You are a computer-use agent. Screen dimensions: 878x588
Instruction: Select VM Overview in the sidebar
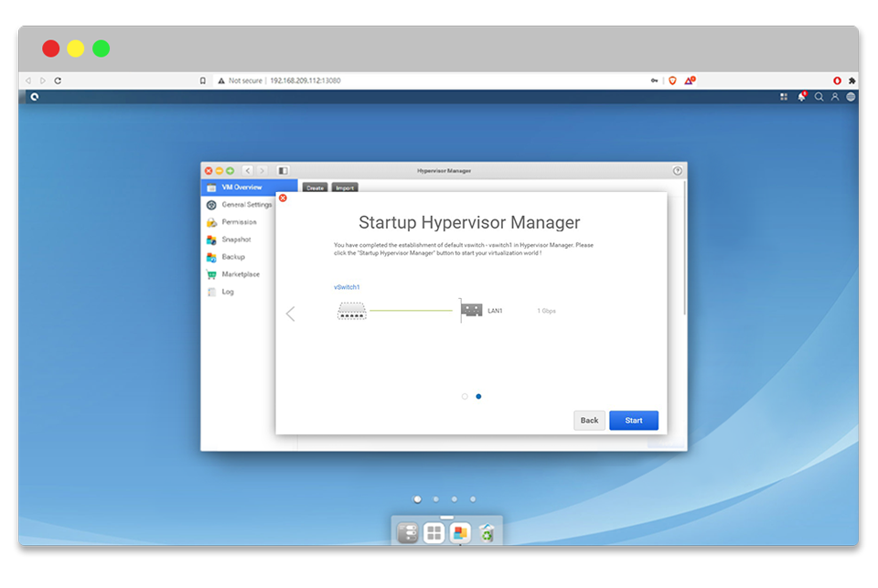[x=249, y=187]
